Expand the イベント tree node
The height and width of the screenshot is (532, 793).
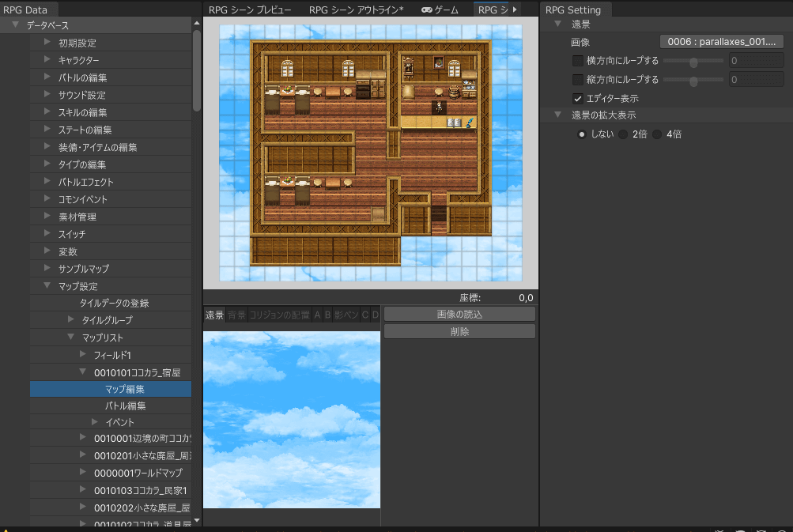pos(95,422)
